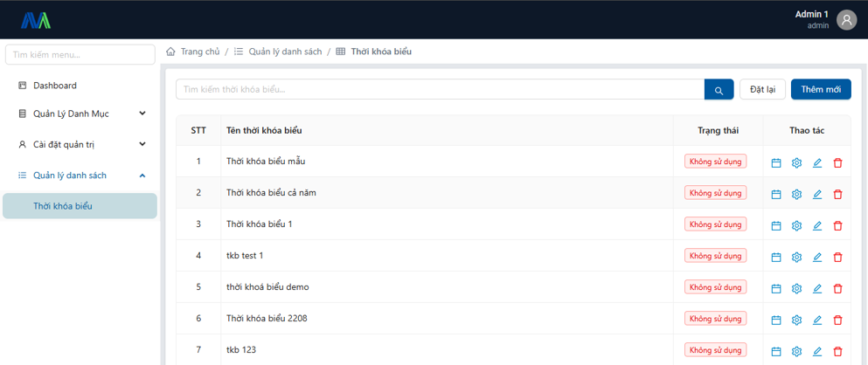Click Tên thời khóa biểu column header
Image resolution: width=868 pixels, height=365 pixels.
click(264, 130)
